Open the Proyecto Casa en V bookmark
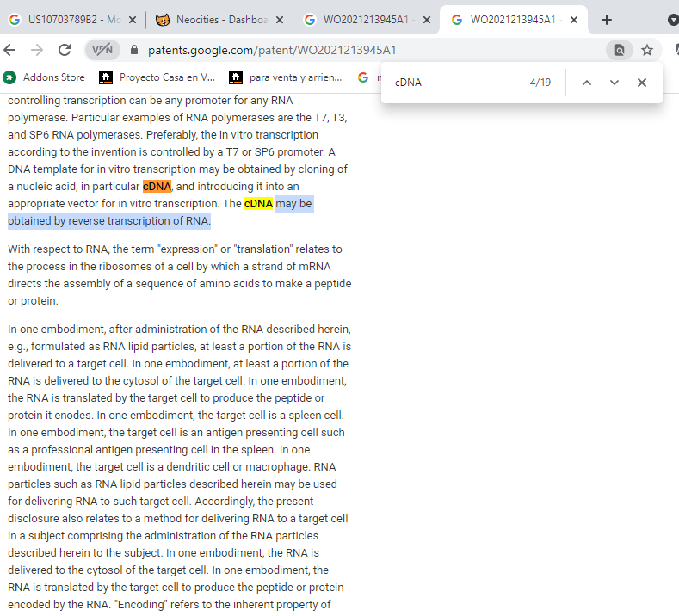Image resolution: width=679 pixels, height=616 pixels. [157, 77]
